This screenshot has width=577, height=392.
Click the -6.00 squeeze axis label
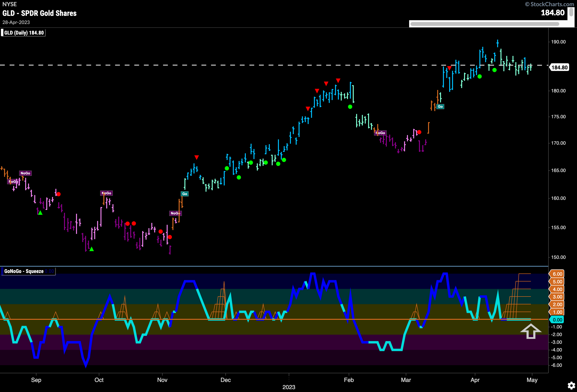(556, 365)
